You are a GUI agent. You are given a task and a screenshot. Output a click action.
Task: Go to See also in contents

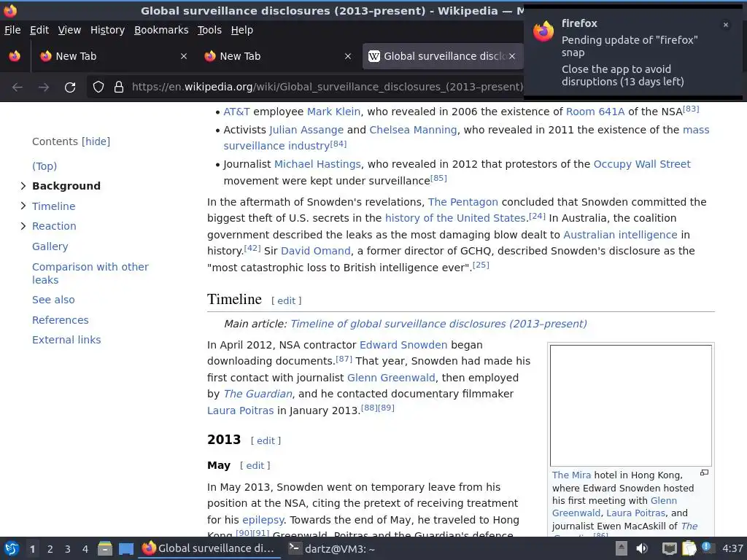[x=53, y=300]
